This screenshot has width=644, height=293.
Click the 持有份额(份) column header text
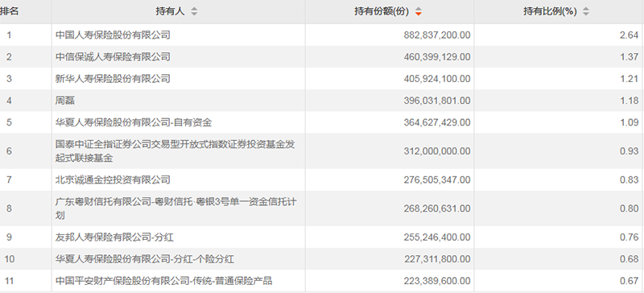coord(382,11)
